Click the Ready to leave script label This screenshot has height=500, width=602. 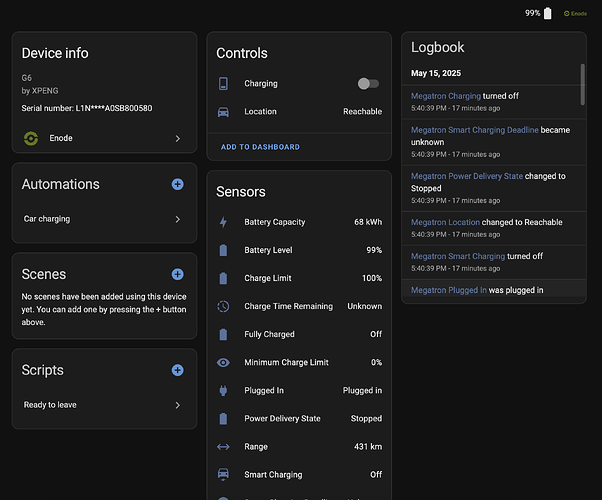click(50, 405)
